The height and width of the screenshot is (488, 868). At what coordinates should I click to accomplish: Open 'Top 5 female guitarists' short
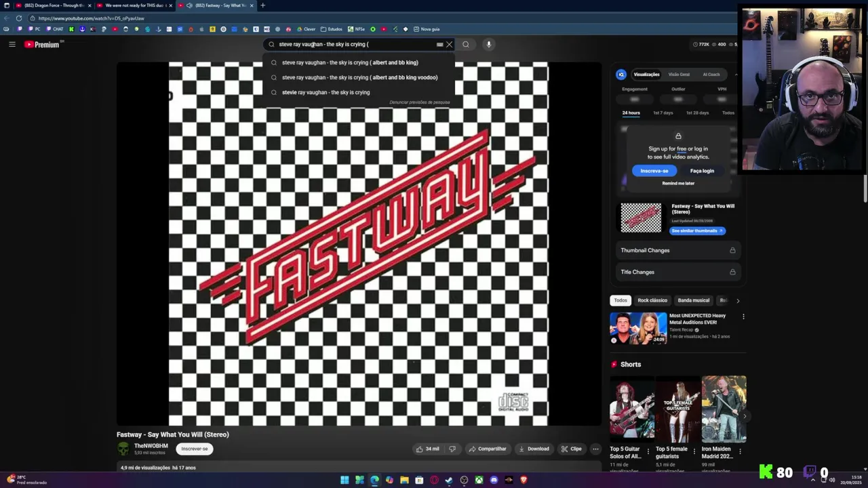coord(678,409)
